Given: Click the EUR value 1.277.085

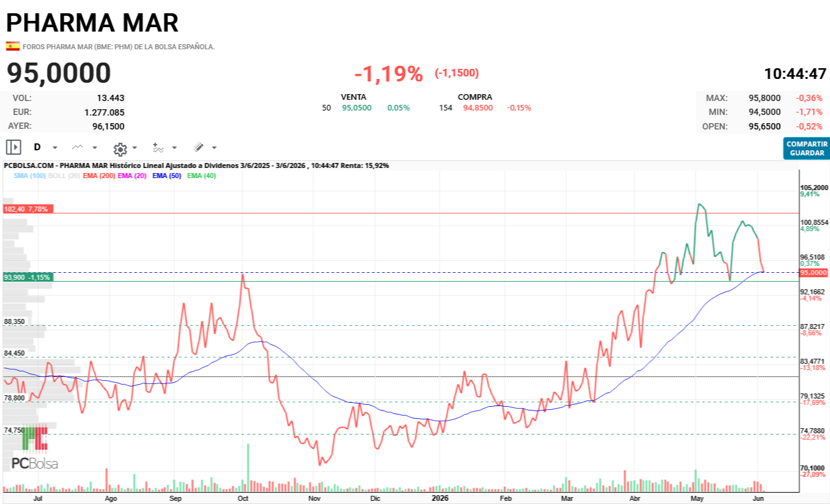Looking at the screenshot, I should (104, 112).
